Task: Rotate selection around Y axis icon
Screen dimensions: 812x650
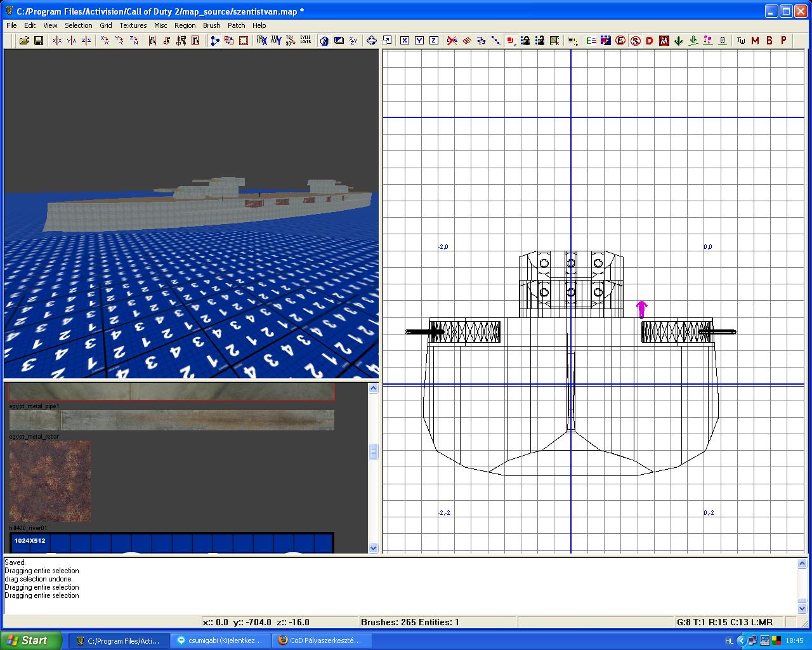Action: [x=119, y=41]
